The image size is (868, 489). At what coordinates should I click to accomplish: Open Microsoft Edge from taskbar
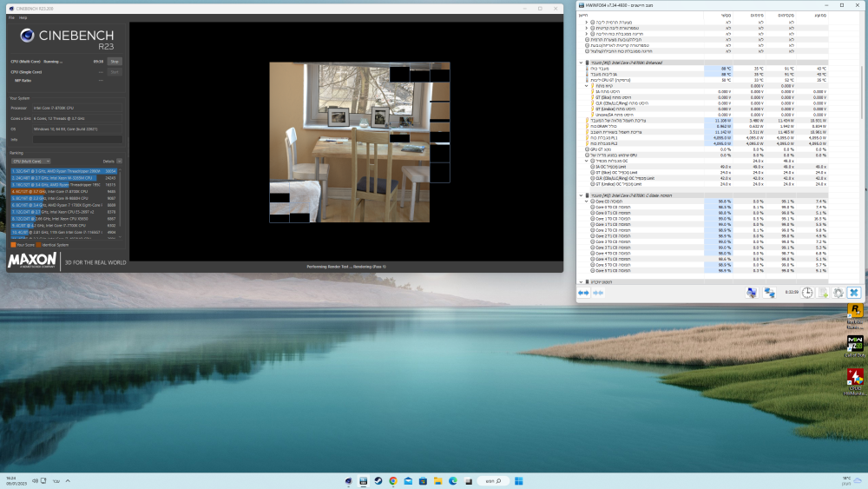[453, 480]
